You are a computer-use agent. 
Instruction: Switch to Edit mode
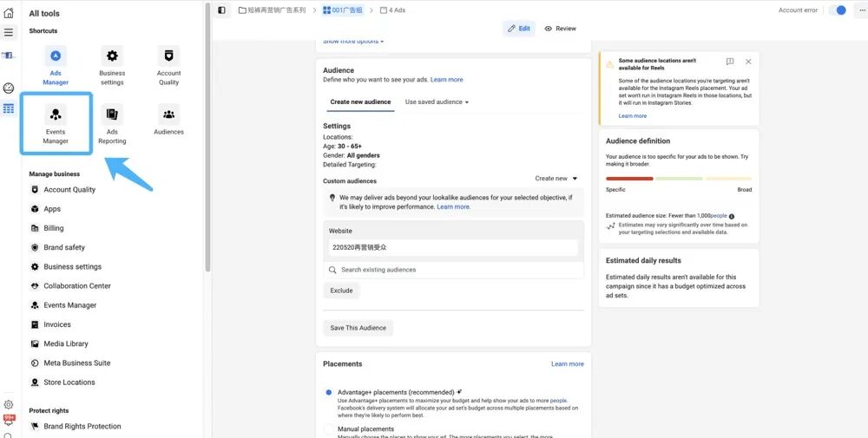click(519, 29)
